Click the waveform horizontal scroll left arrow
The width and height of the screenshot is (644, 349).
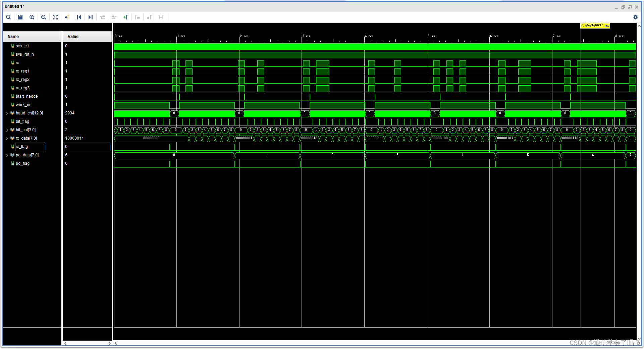116,343
